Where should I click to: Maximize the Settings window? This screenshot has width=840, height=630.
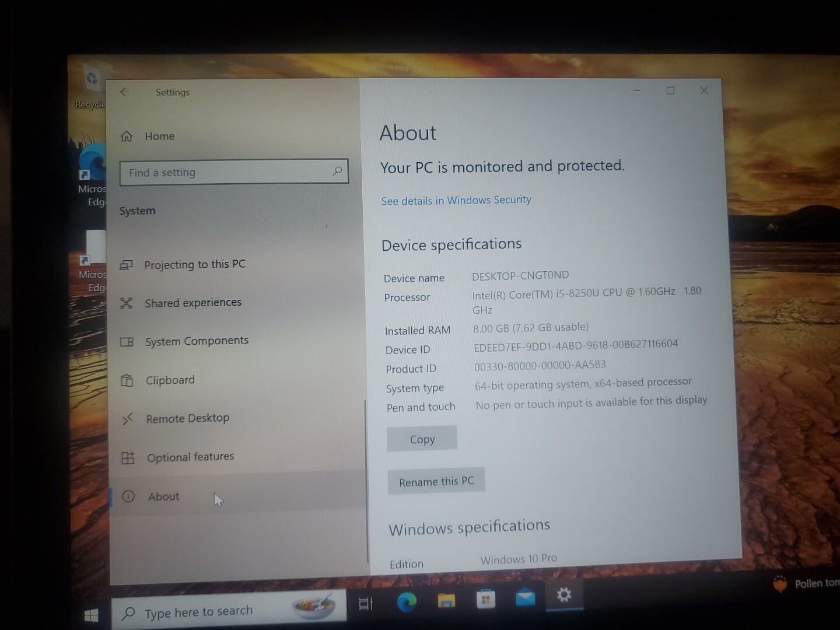[671, 90]
